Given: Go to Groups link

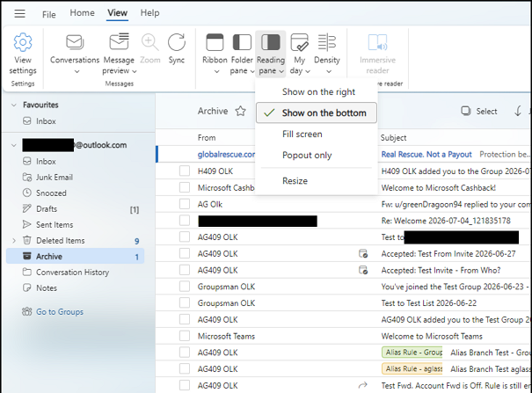Looking at the screenshot, I should [60, 311].
